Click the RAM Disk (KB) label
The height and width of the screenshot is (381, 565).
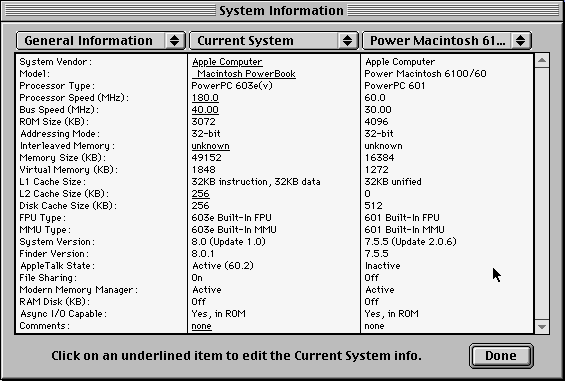point(54,302)
